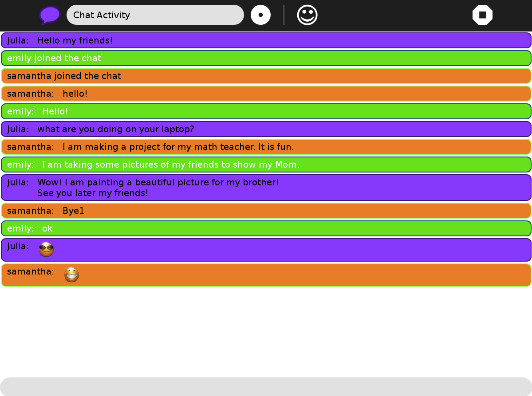Select emily's "Hello!" reply

point(55,111)
